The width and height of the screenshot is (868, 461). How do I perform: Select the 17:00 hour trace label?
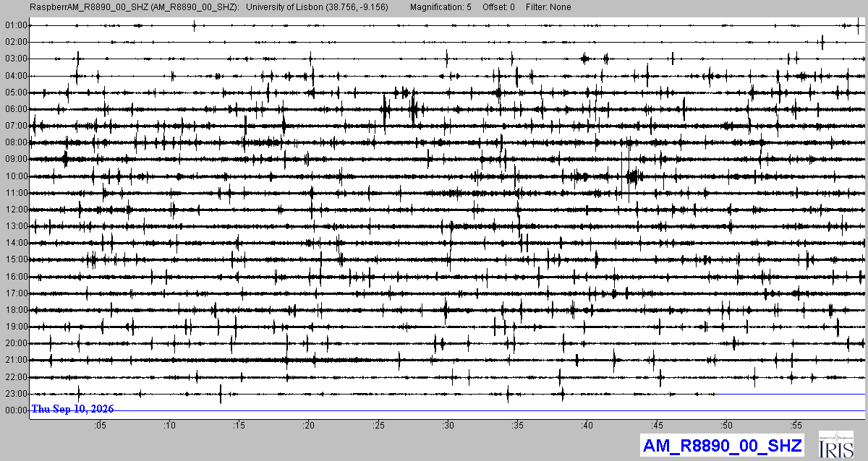15,293
